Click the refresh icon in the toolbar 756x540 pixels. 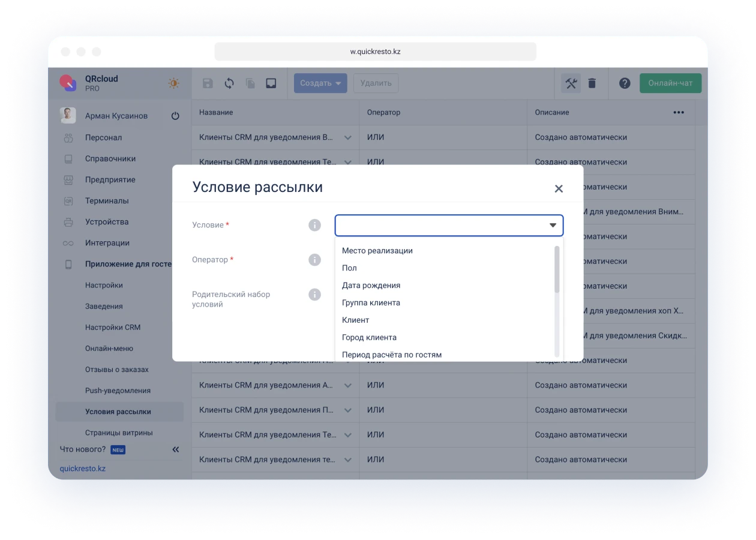pyautogui.click(x=229, y=83)
